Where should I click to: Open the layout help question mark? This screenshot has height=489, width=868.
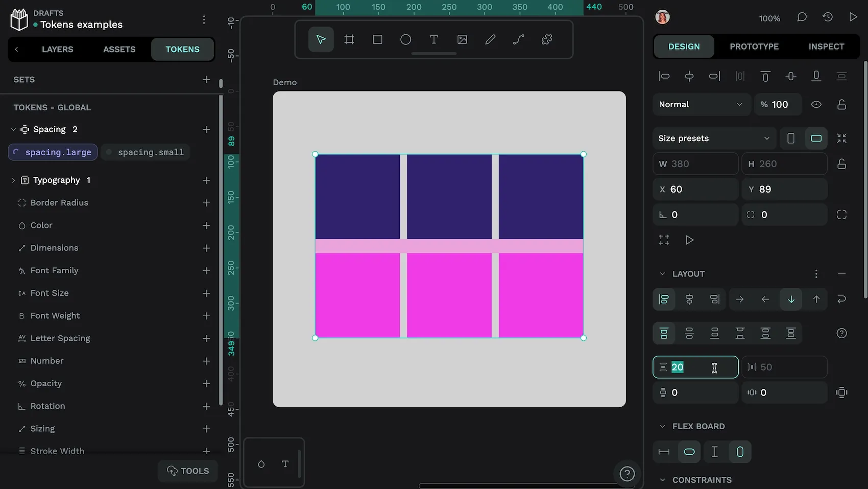(841, 333)
